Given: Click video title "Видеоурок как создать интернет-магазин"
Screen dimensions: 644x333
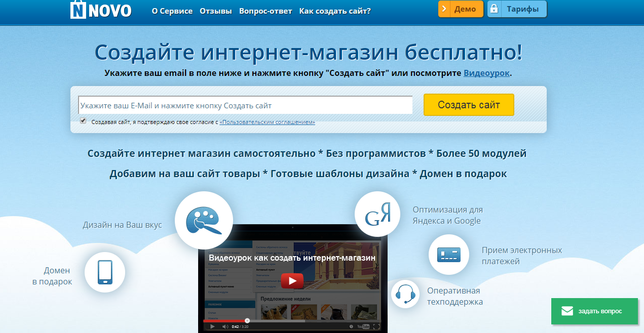Looking at the screenshot, I should pos(292,258).
